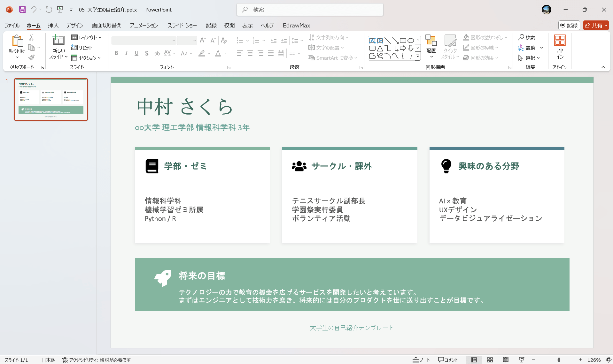
Task: Select the center alignment icon
Action: [x=251, y=53]
